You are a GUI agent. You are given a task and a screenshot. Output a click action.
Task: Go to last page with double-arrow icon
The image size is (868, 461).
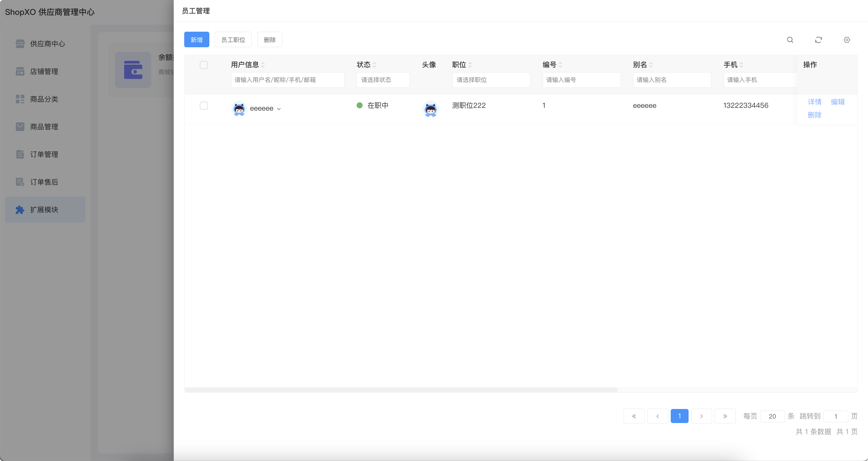725,416
